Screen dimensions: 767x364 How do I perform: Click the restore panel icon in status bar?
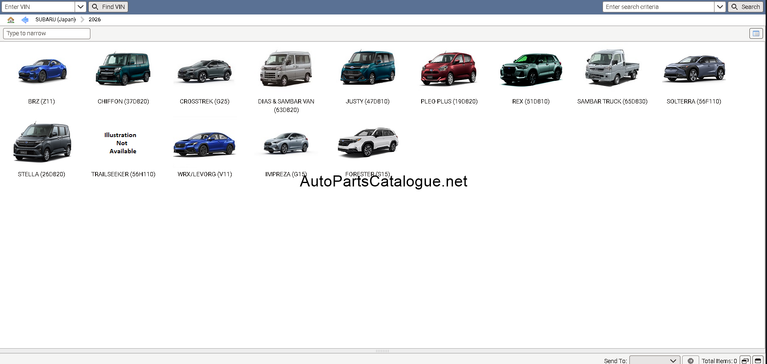click(x=744, y=361)
